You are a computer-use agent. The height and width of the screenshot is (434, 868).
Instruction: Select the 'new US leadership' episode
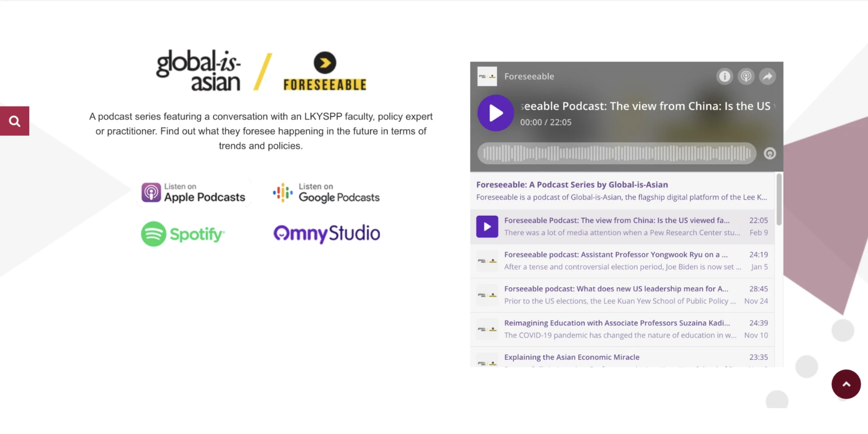[622, 295]
